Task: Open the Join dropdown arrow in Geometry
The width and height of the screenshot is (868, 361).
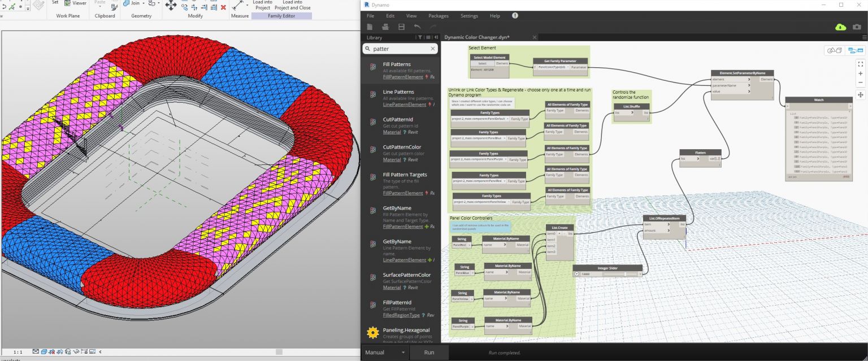Action: click(x=144, y=3)
